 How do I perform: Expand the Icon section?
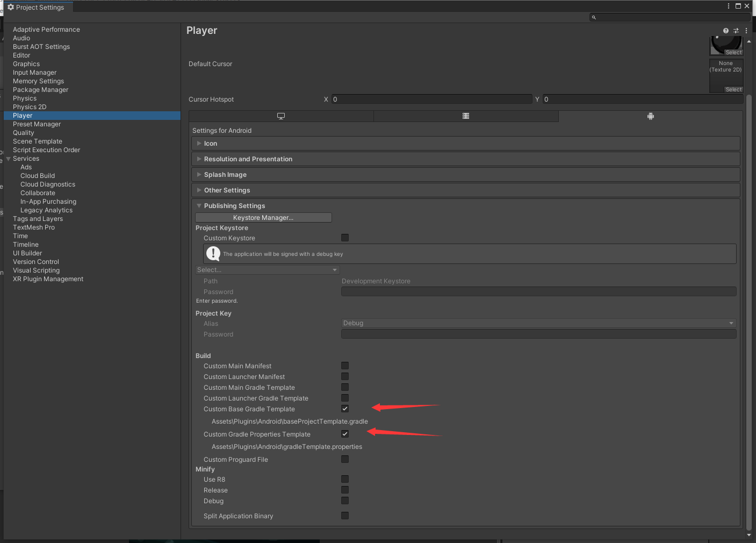[x=465, y=144]
